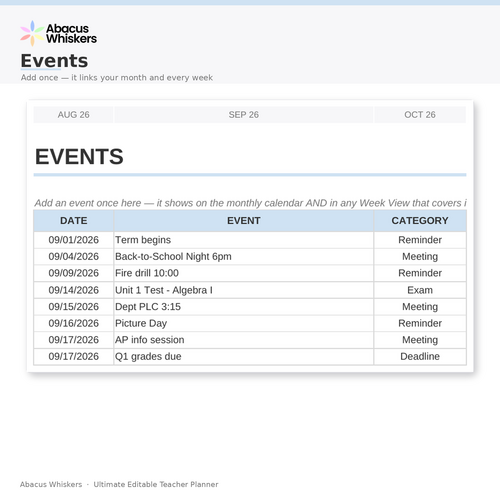The width and height of the screenshot is (500, 500).
Task: Select the EVENT column header
Action: [x=244, y=221]
